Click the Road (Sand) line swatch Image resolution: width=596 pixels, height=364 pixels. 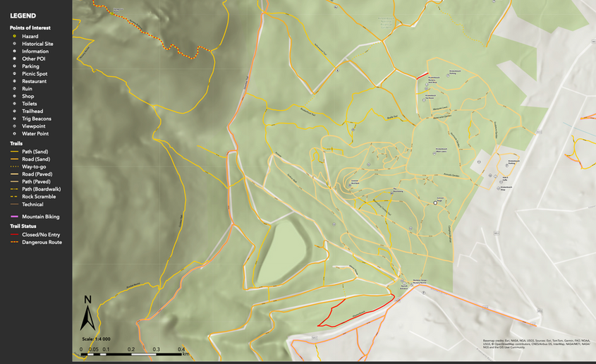14,159
